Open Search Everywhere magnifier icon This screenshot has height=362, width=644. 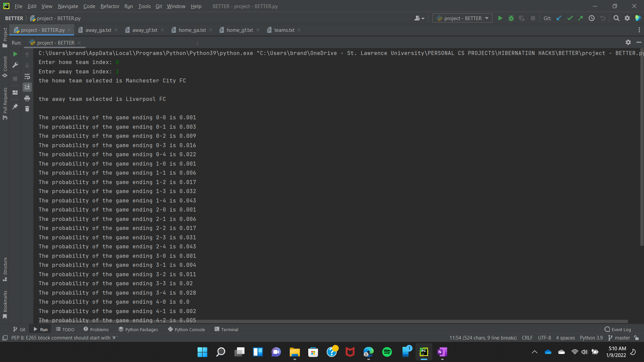616,18
